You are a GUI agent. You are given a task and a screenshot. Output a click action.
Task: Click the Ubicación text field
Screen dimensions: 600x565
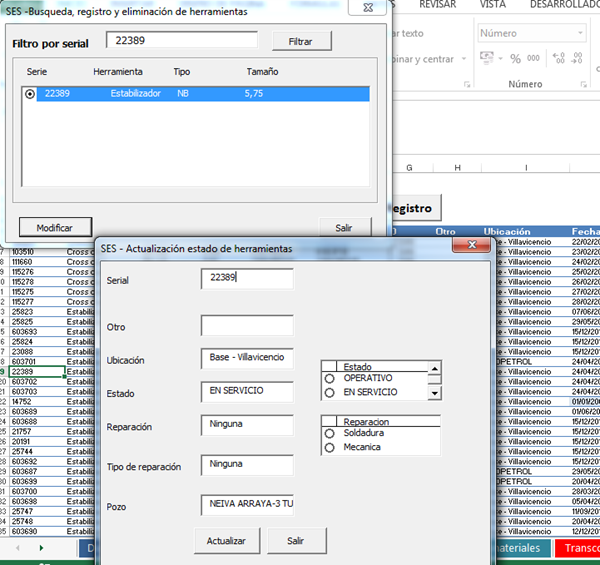[246, 358]
